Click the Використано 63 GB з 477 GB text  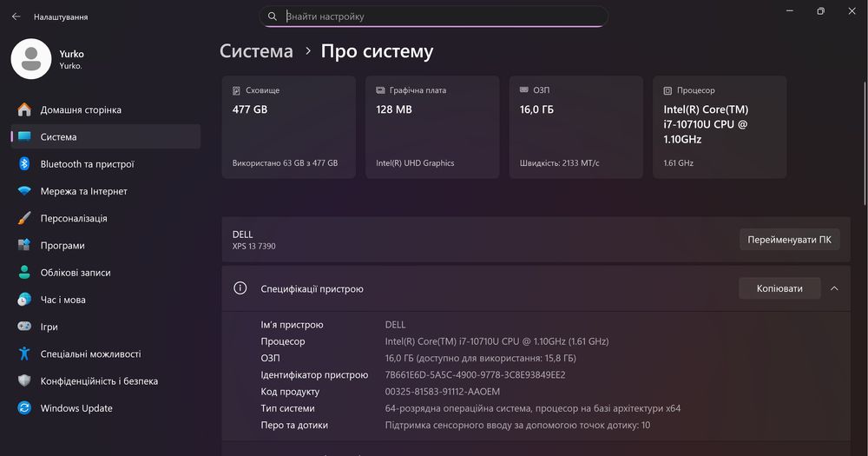(x=285, y=163)
